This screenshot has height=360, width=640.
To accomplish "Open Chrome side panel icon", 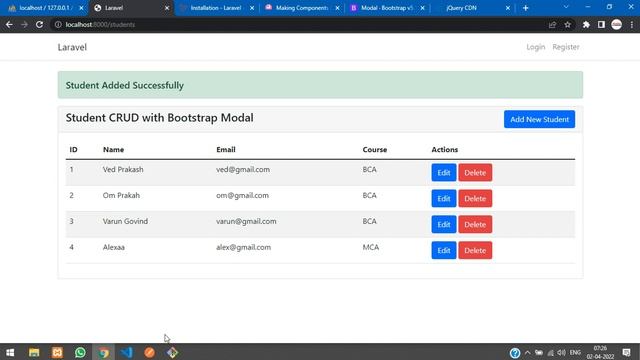I will pyautogui.click(x=601, y=24).
